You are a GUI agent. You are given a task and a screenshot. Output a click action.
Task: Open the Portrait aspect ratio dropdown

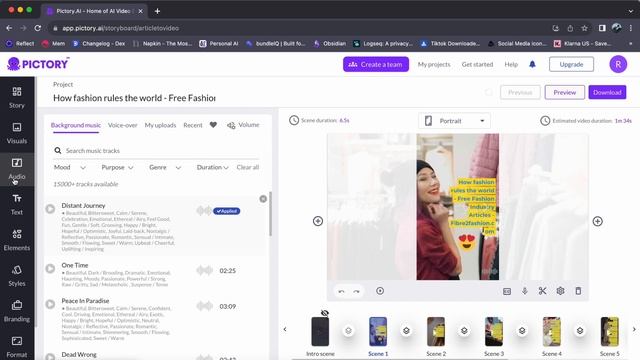click(454, 121)
